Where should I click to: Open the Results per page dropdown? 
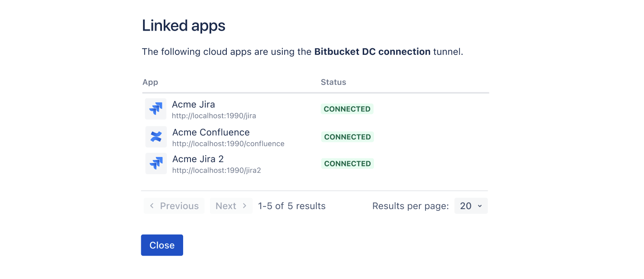pyautogui.click(x=471, y=206)
